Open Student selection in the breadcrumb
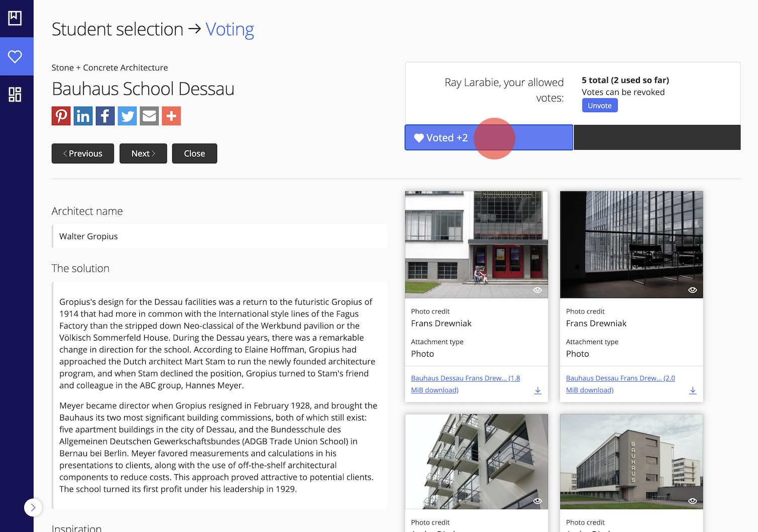This screenshot has height=532, width=758. tap(117, 29)
